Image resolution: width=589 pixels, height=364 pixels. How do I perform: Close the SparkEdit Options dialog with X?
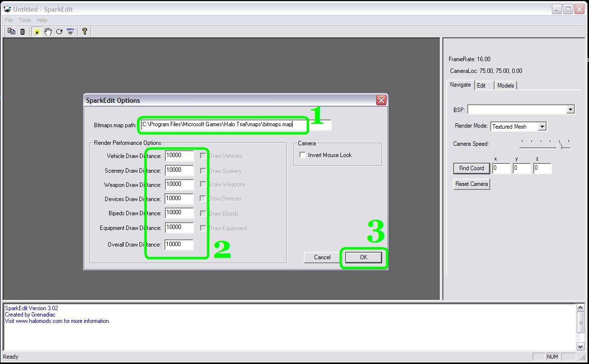pos(381,100)
